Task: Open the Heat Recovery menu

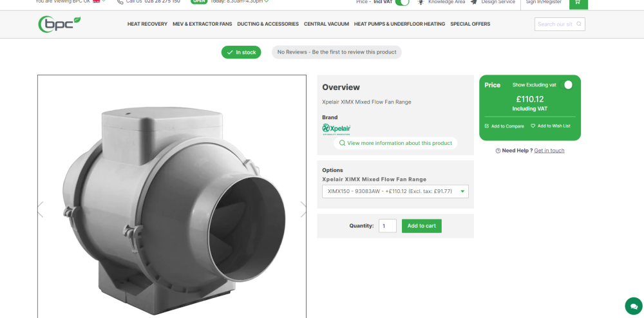Action: click(x=147, y=24)
